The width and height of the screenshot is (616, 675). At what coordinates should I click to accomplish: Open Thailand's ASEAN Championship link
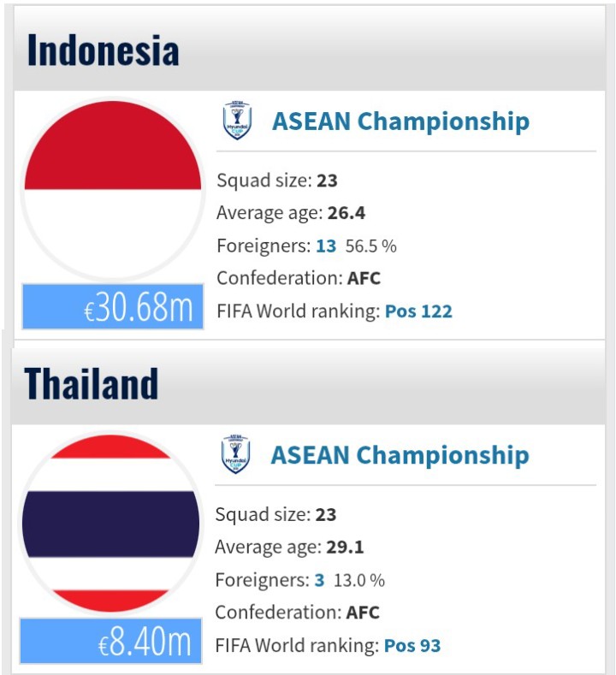click(400, 455)
